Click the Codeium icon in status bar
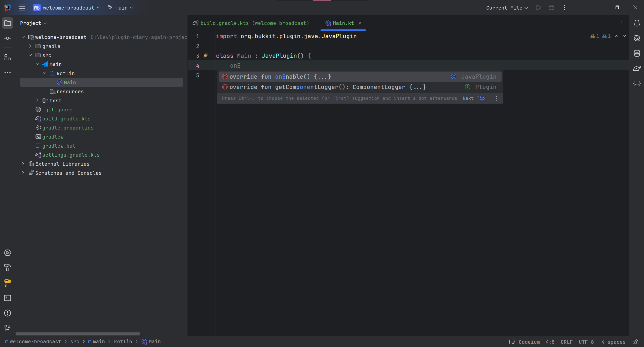The image size is (644, 347). (x=512, y=342)
